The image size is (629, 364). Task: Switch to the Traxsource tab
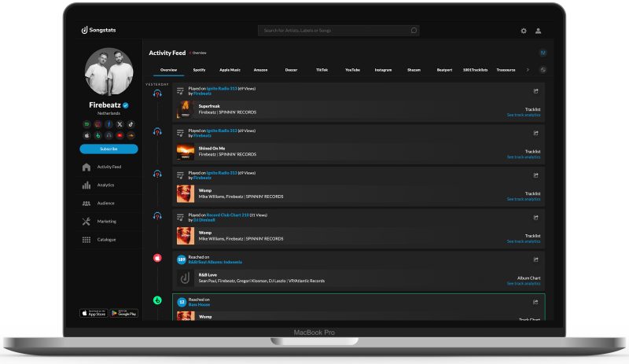pos(506,70)
